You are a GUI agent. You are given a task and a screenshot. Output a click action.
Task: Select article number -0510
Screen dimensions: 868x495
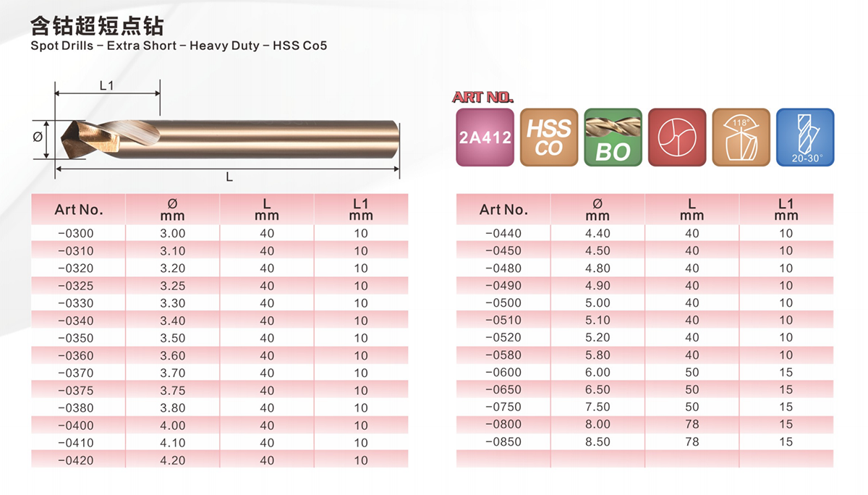click(x=503, y=320)
